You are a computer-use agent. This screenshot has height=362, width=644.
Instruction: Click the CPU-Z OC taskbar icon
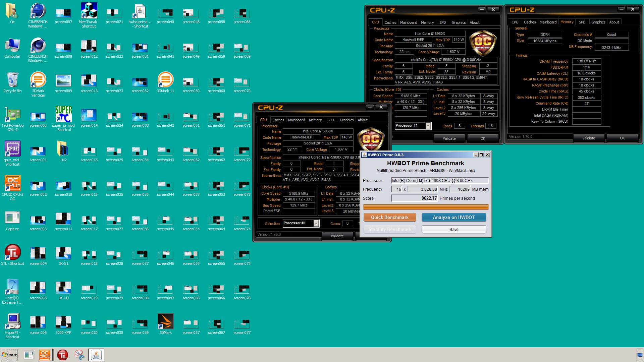45,355
